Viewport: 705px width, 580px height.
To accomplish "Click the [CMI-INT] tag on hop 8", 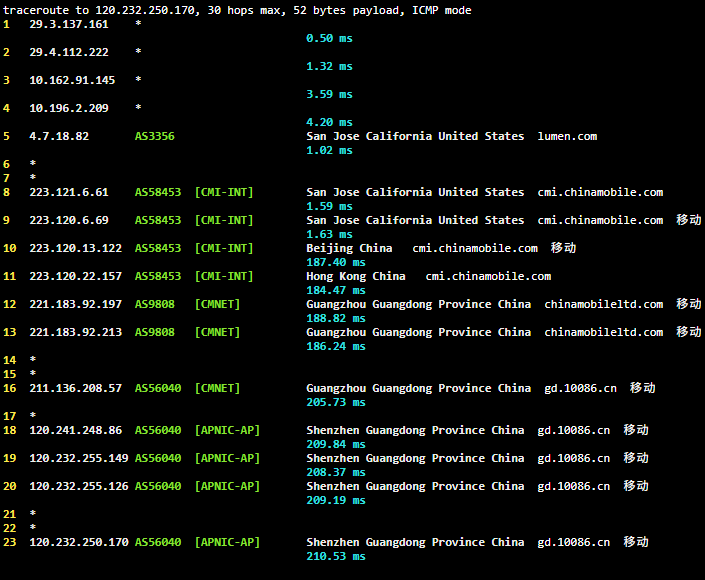I will (x=224, y=192).
